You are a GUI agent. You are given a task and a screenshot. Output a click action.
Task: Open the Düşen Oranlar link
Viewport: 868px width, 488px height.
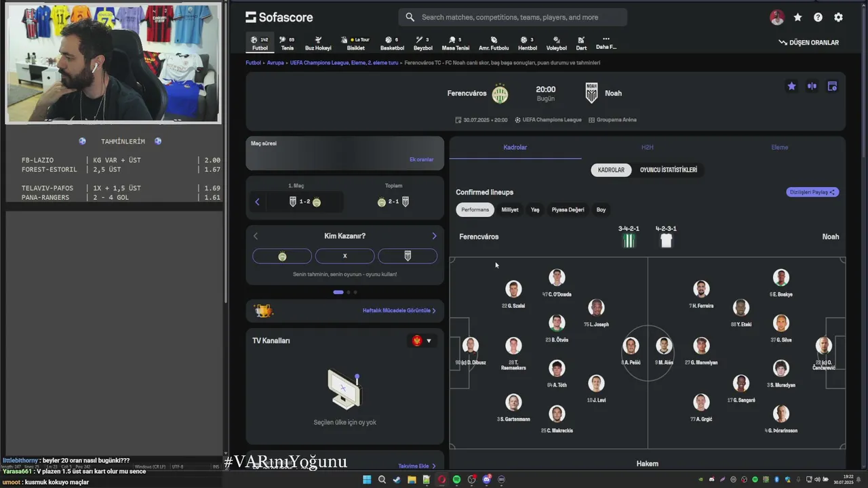pyautogui.click(x=808, y=43)
